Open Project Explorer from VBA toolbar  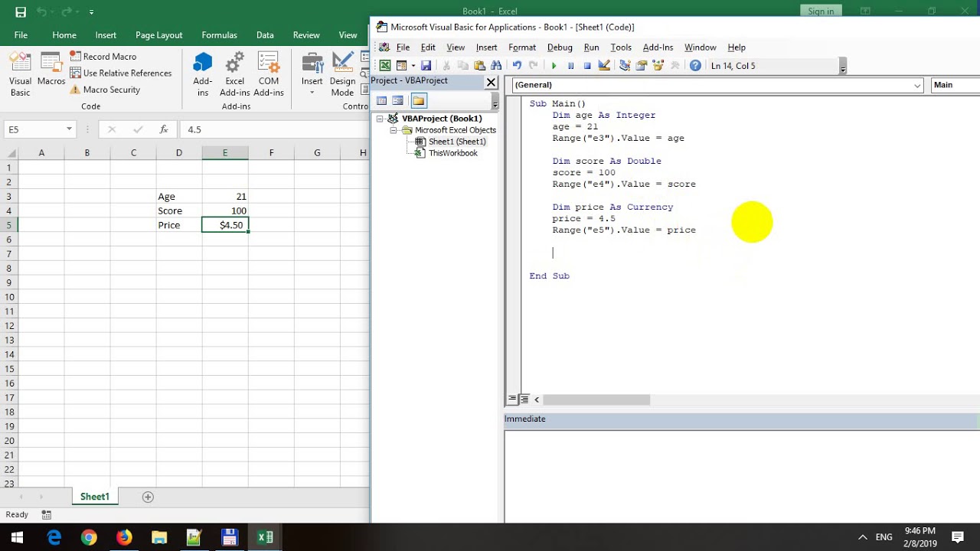[x=625, y=66]
